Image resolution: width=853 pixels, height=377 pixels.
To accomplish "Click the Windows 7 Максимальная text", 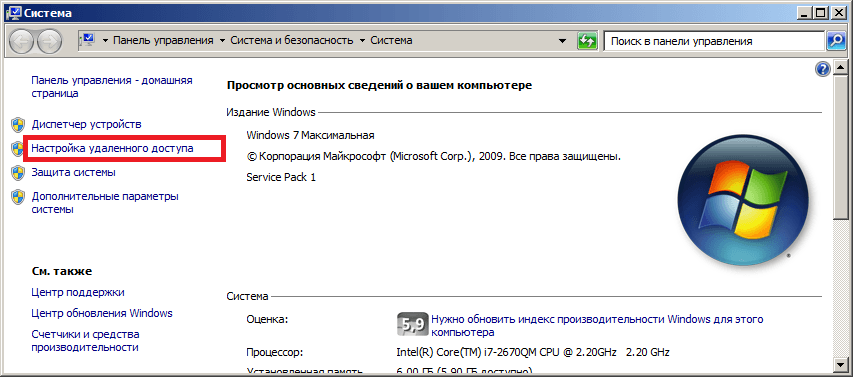I will [310, 135].
